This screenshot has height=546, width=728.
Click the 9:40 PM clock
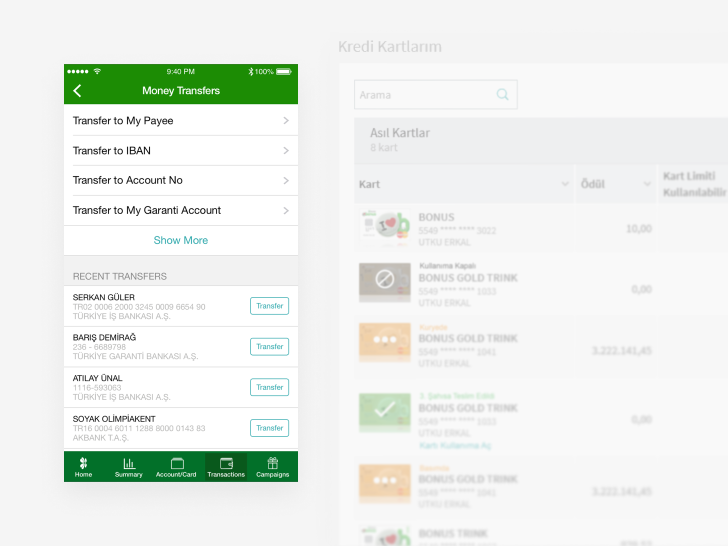181,72
